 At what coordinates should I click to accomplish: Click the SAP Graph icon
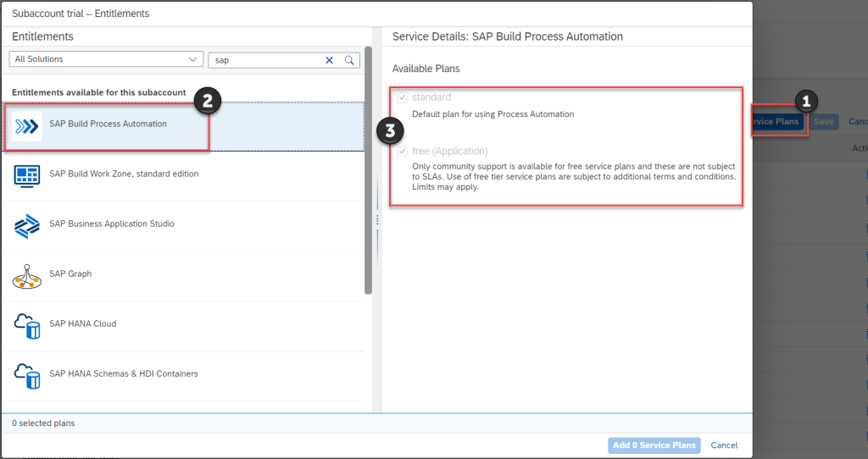28,275
